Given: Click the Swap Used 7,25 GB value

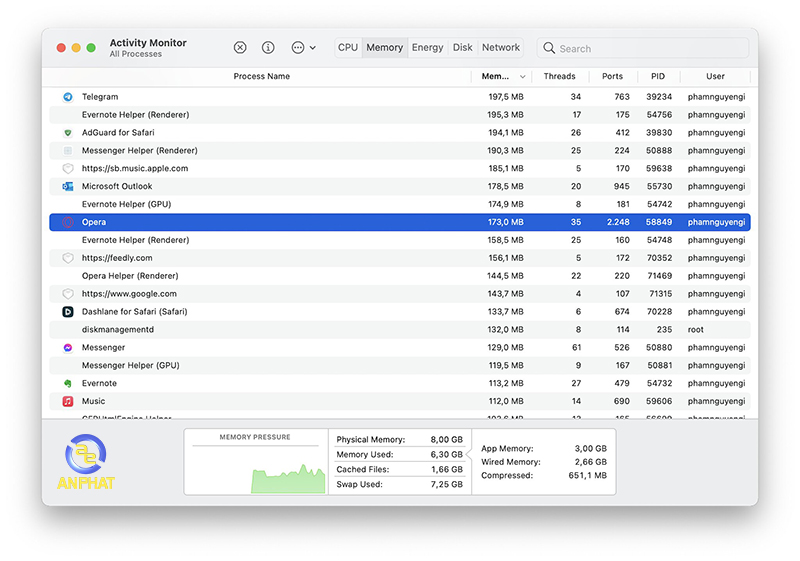Looking at the screenshot, I should 446,484.
